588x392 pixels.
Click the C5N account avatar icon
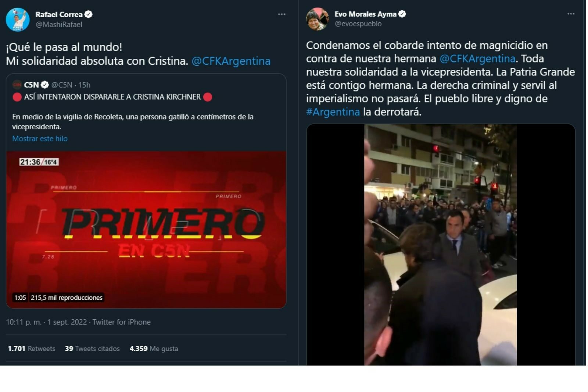click(17, 85)
